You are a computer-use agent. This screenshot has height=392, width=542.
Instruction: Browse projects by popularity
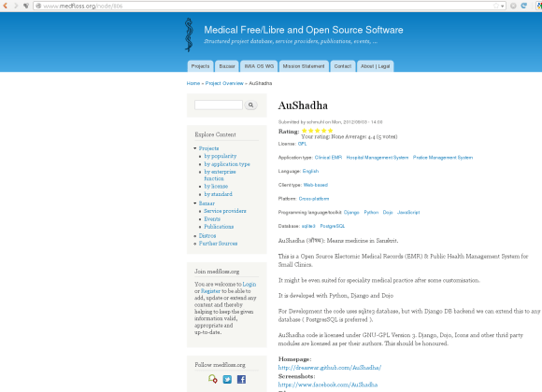tap(221, 156)
